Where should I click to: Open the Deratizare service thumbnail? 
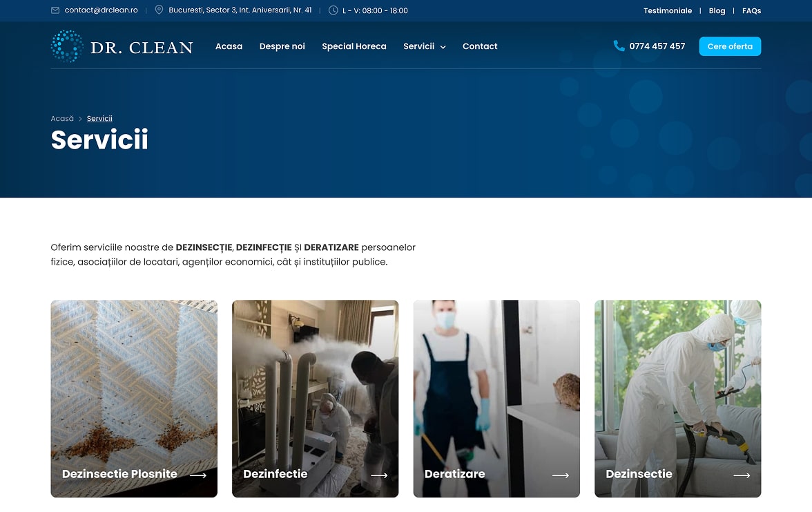coord(496,399)
